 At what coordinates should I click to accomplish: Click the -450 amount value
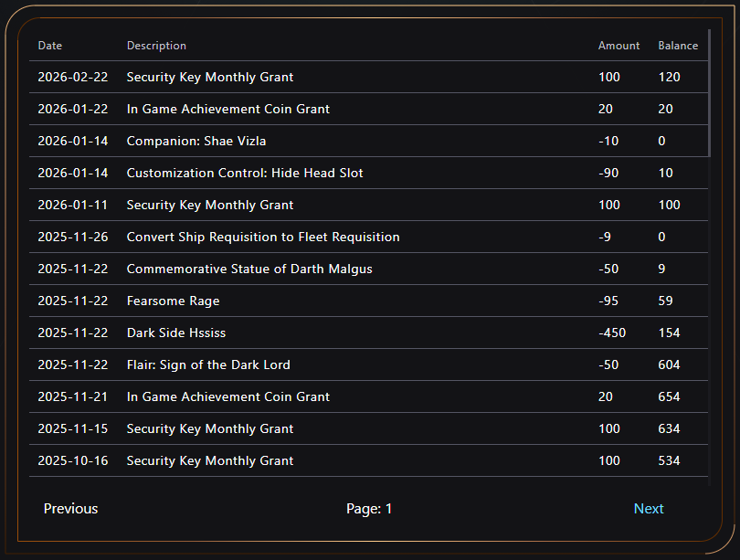coord(612,333)
